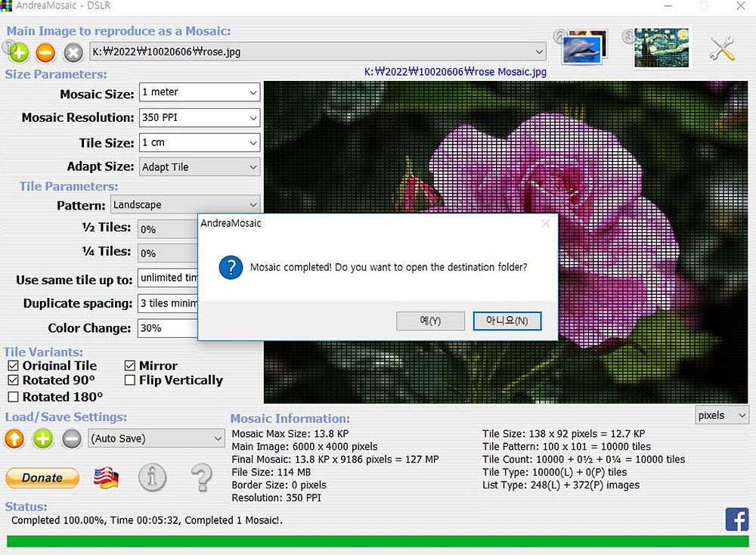The image size is (756, 555).
Task: Minimize the AndreaMosaic window
Action: tap(668, 6)
